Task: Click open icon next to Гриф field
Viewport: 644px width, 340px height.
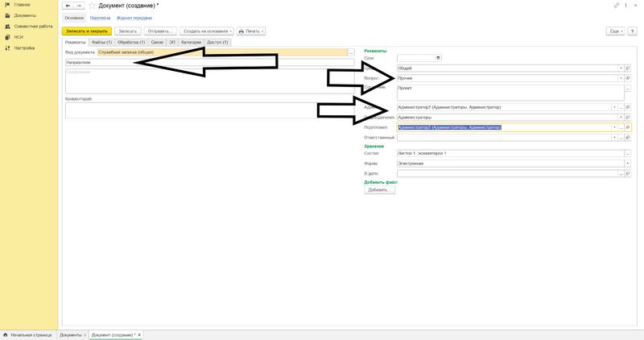Action: coord(628,68)
